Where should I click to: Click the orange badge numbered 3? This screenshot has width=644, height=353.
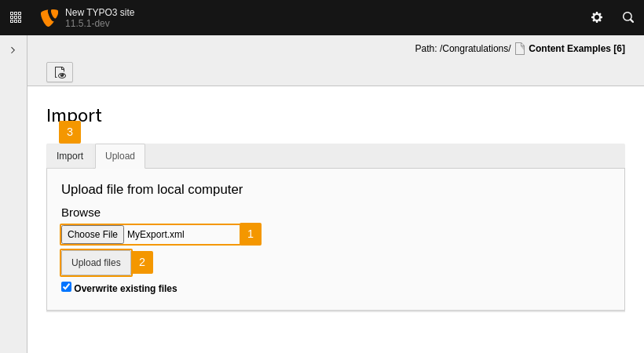[70, 132]
